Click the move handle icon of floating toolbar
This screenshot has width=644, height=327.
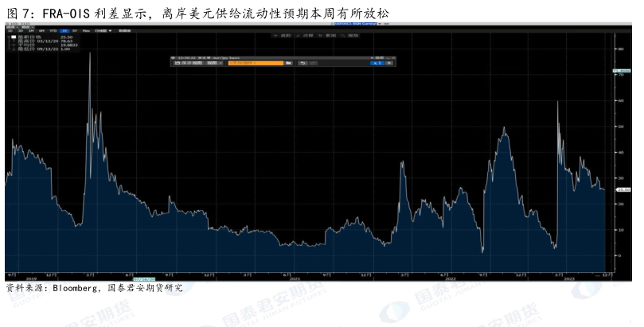(174, 57)
